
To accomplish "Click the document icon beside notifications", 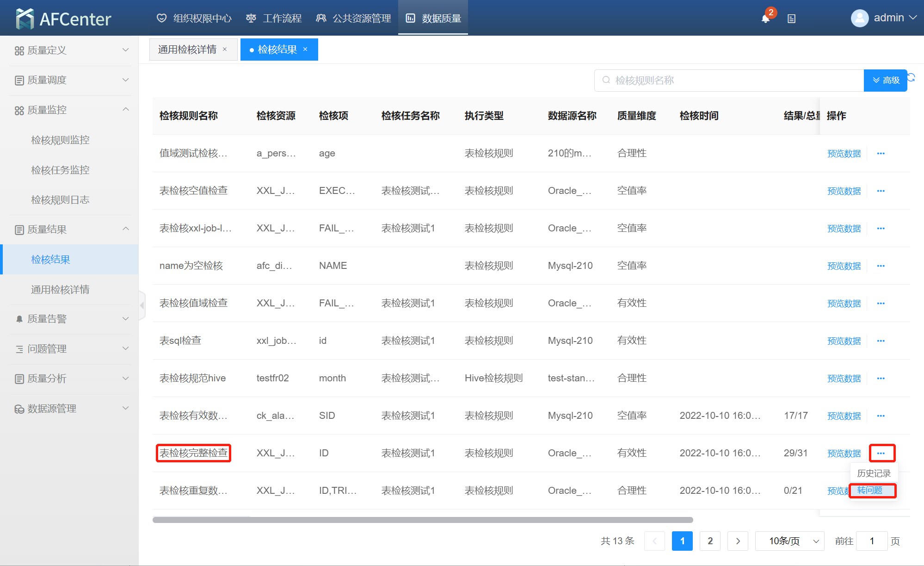I will (791, 19).
